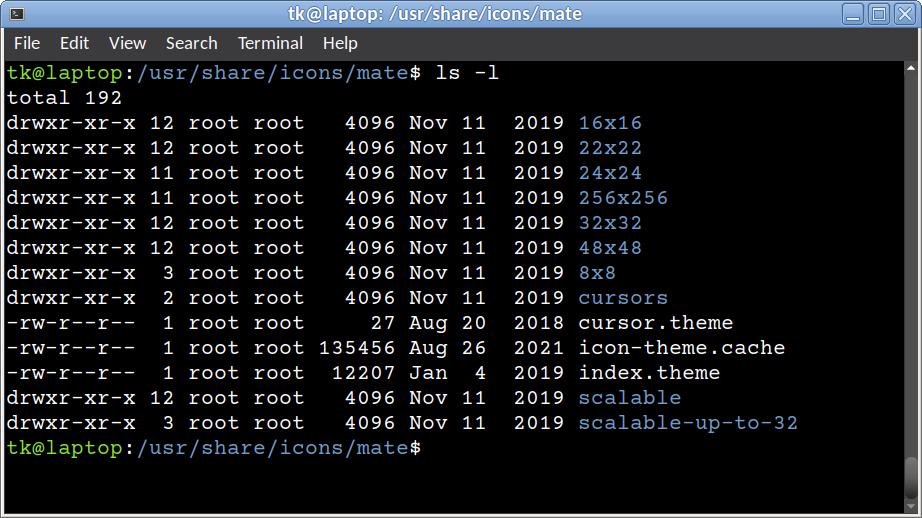922x518 pixels.
Task: Open the Search menu
Action: coord(191,43)
